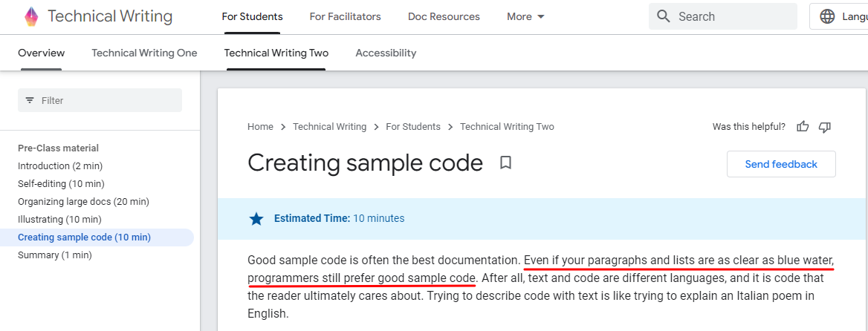The image size is (868, 331).
Task: Click the filter lines icon
Action: pos(30,101)
